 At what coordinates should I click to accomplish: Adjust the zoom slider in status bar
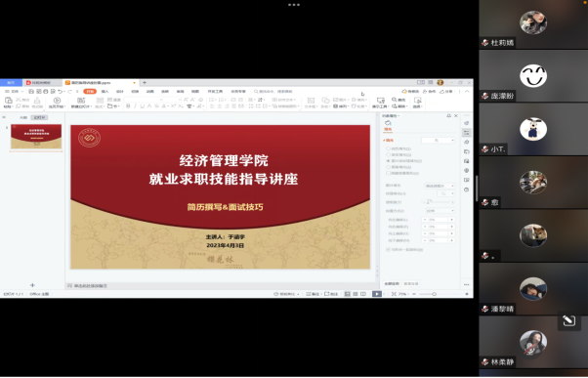(x=434, y=294)
